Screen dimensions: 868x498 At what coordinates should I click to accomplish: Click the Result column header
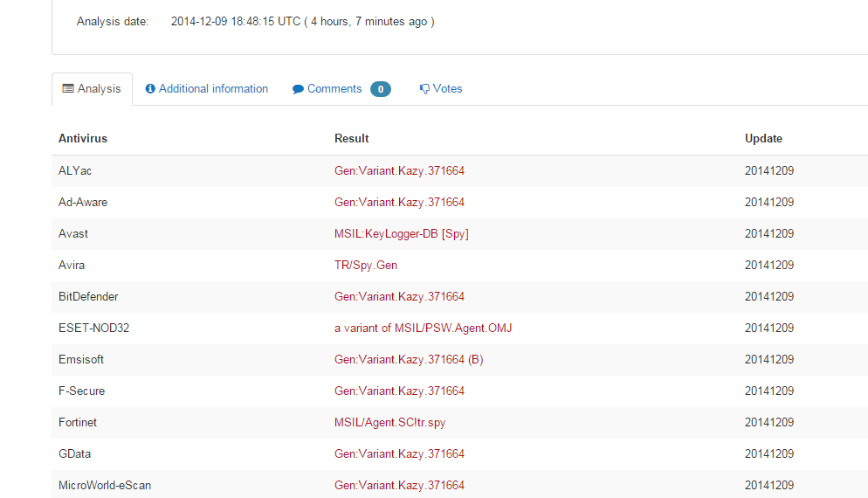(x=352, y=139)
